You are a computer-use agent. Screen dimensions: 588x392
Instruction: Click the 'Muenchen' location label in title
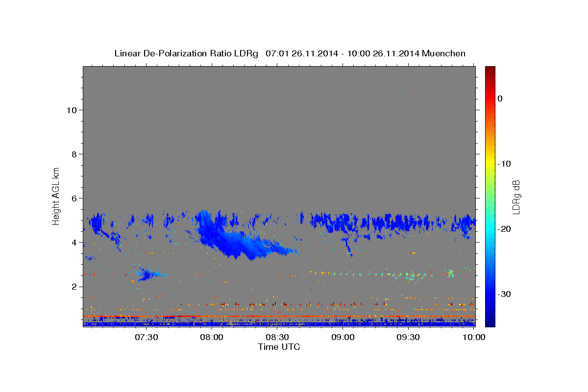tap(443, 53)
